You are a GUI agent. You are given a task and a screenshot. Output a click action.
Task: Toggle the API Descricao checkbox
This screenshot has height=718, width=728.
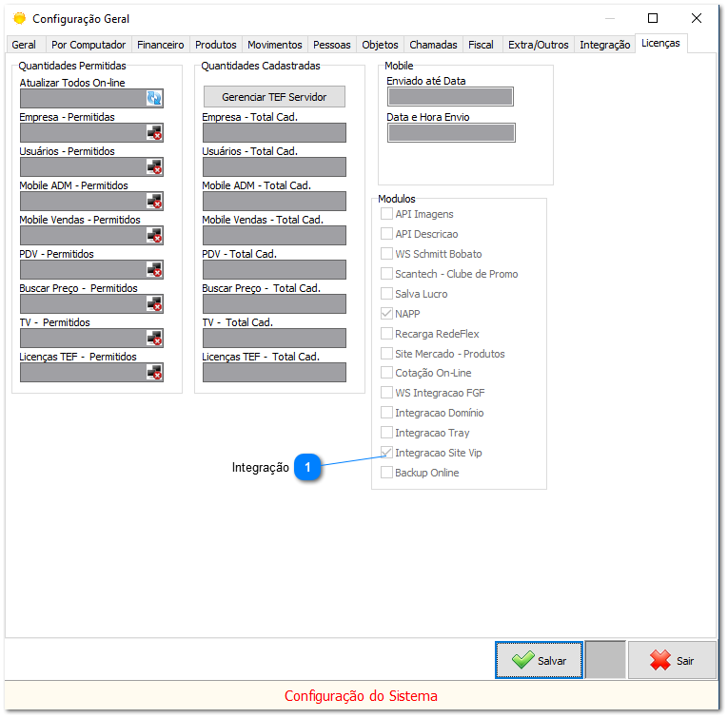pyautogui.click(x=386, y=234)
